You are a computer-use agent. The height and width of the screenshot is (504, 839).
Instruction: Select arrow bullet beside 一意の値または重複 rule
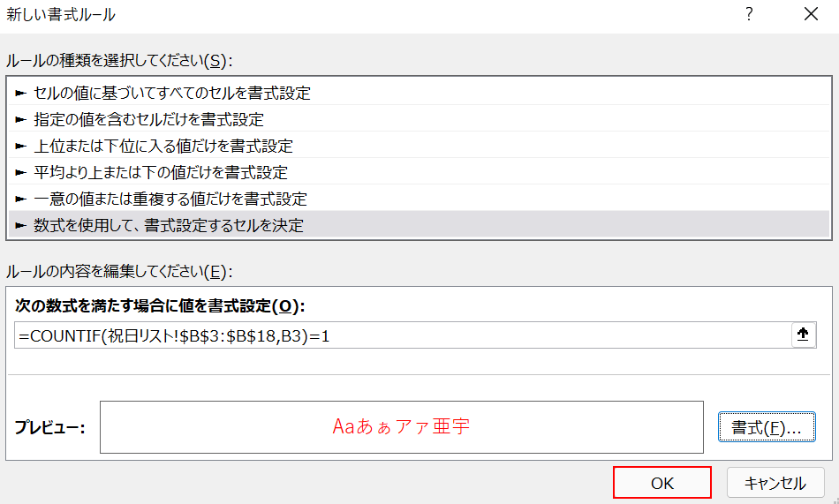pyautogui.click(x=21, y=199)
